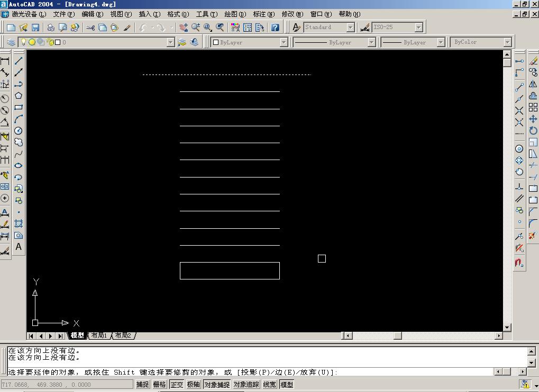The width and height of the screenshot is (539, 392).
Task: Select the Line draw tool
Action: (x=19, y=61)
